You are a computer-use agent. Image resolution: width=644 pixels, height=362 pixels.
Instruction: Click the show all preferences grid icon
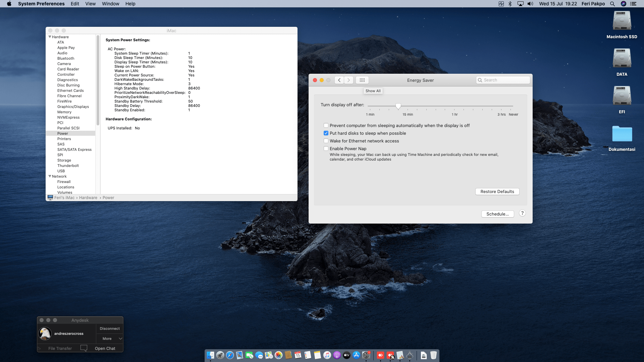pyautogui.click(x=362, y=80)
